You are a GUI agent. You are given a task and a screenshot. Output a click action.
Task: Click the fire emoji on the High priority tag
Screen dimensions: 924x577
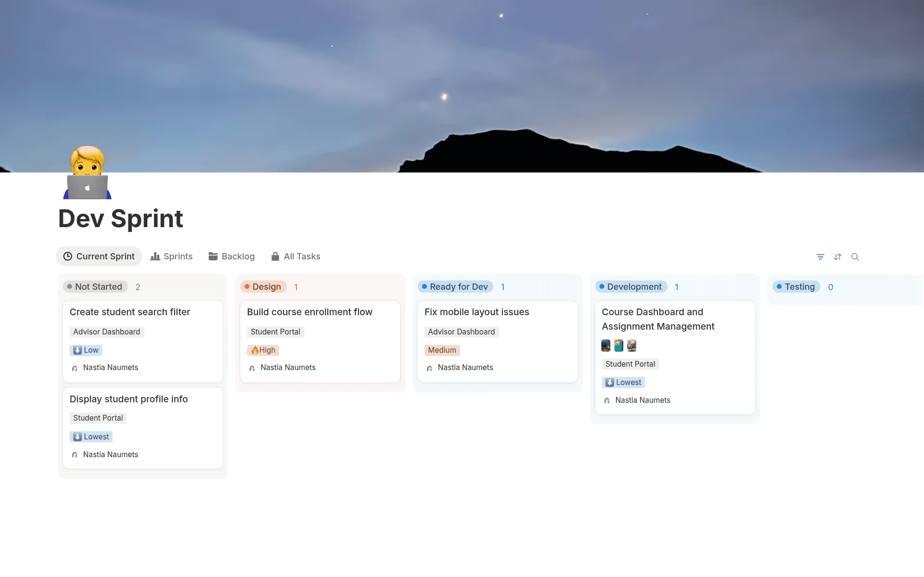(255, 350)
